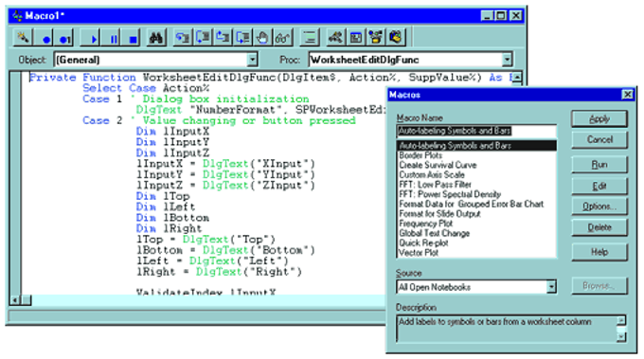Click the Run button in Macros dialog
The width and height of the screenshot is (644, 359).
point(599,165)
